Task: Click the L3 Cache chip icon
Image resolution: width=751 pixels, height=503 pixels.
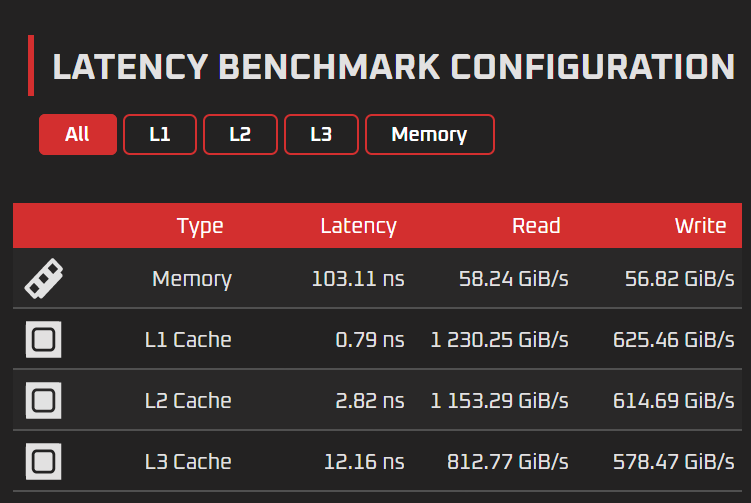Action: coord(44,462)
